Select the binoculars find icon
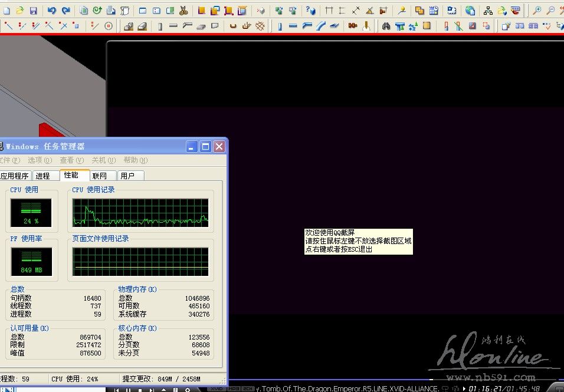This screenshot has height=392, width=564. point(386,26)
